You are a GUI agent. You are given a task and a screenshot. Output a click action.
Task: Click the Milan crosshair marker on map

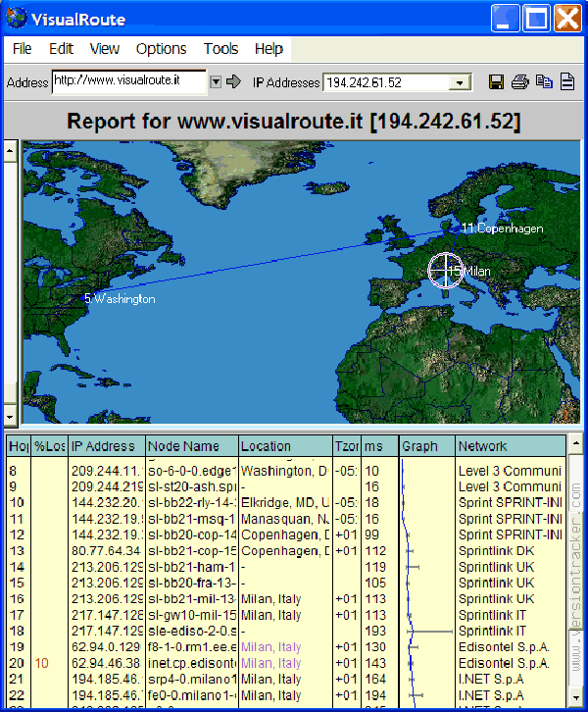pos(444,270)
